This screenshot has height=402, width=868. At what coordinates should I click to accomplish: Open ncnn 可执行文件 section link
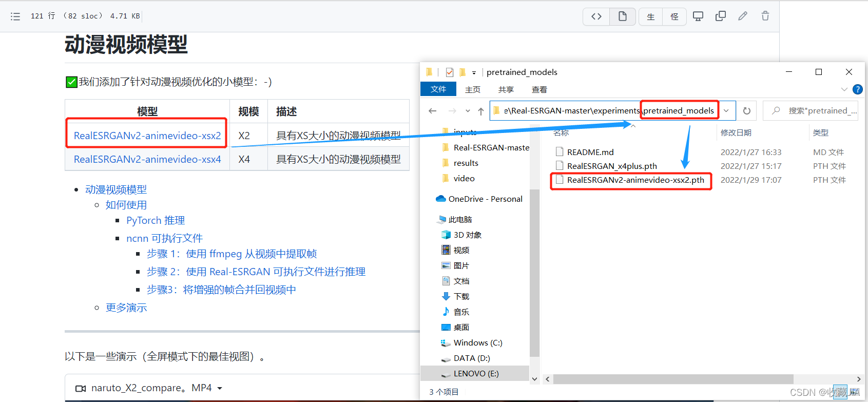coord(165,238)
